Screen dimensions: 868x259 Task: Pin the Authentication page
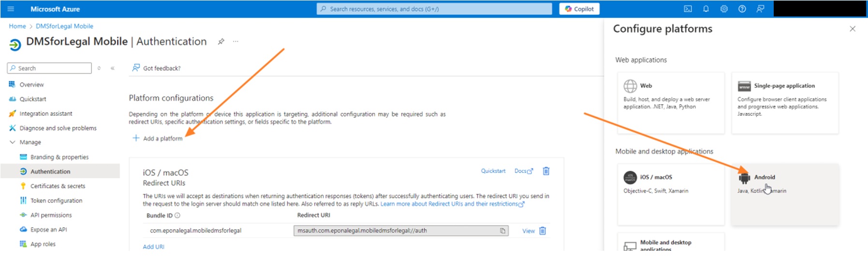(x=221, y=42)
